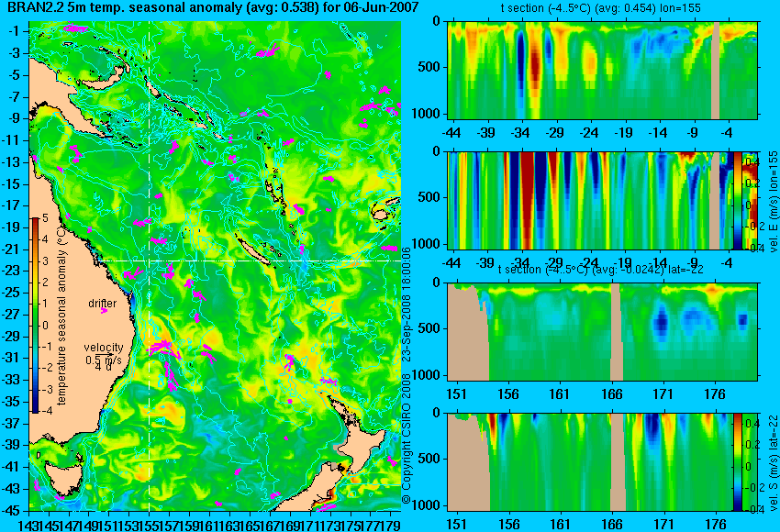Click the vel. S color bar at bottom right
780x532 pixels.
(x=737, y=462)
